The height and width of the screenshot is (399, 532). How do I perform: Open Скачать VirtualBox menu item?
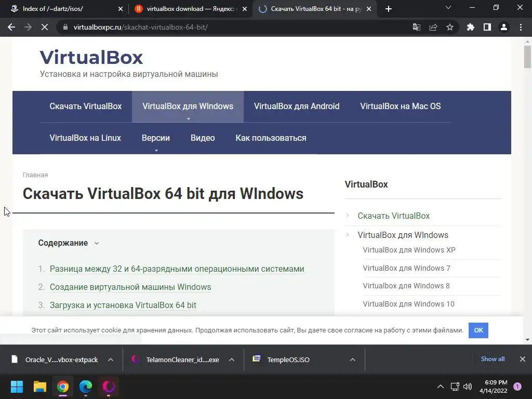click(x=86, y=106)
